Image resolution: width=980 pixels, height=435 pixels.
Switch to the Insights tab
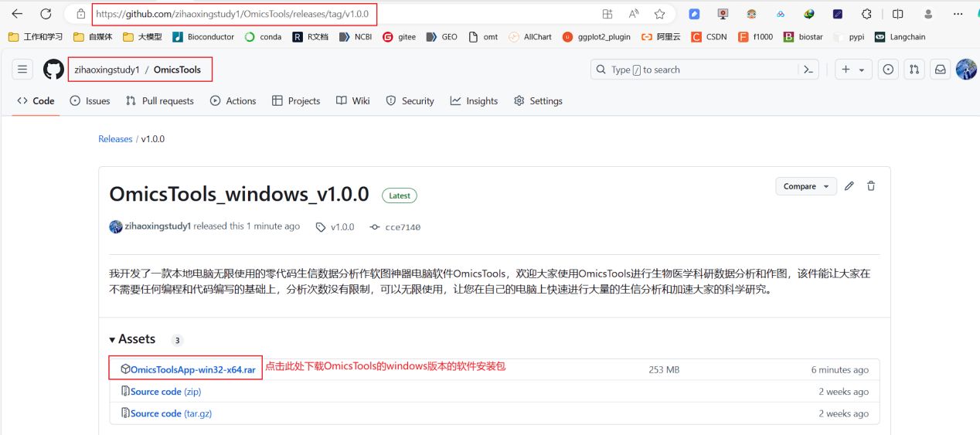pos(474,101)
